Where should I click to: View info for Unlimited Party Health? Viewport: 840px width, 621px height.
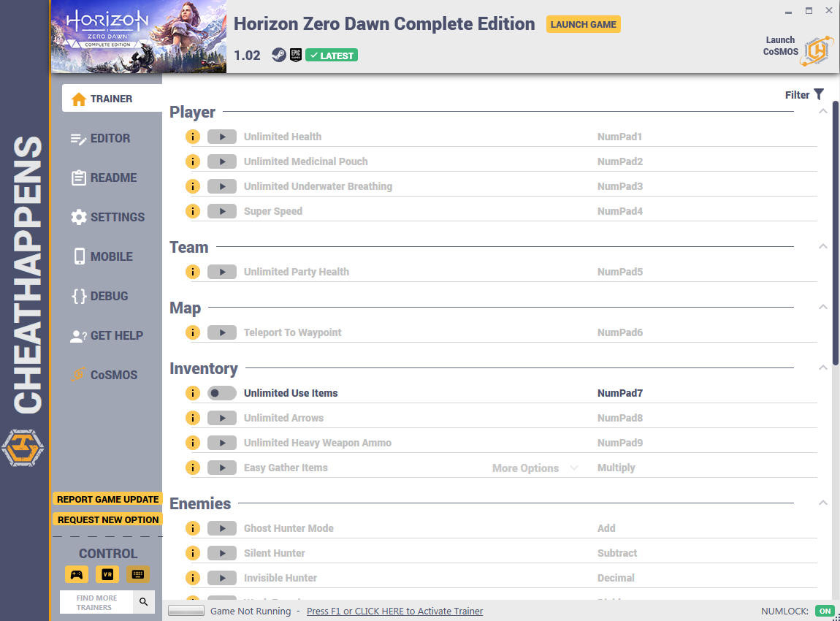pos(192,272)
